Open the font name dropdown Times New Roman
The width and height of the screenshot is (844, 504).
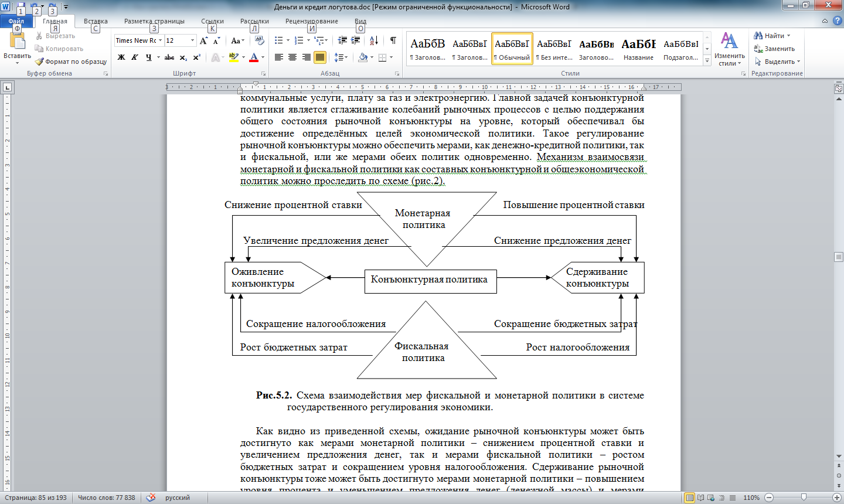coord(160,40)
